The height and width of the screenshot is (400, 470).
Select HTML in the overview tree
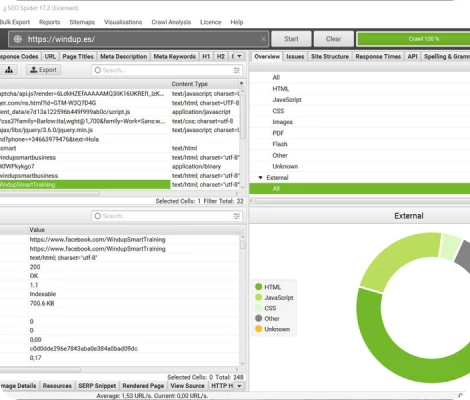[281, 89]
